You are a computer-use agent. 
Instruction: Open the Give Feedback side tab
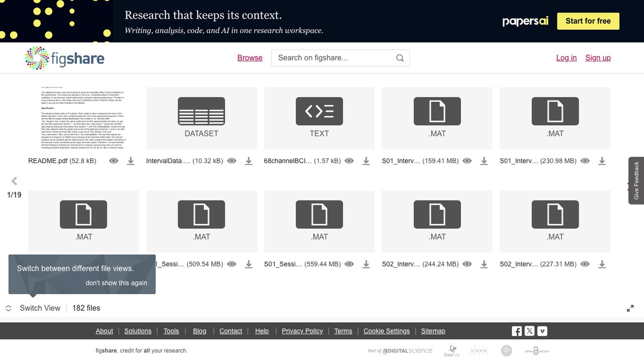(636, 180)
